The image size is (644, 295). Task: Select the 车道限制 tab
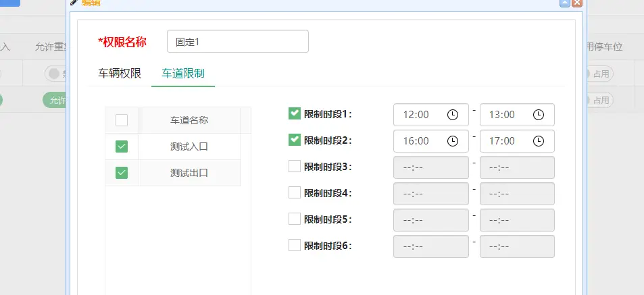pyautogui.click(x=183, y=74)
